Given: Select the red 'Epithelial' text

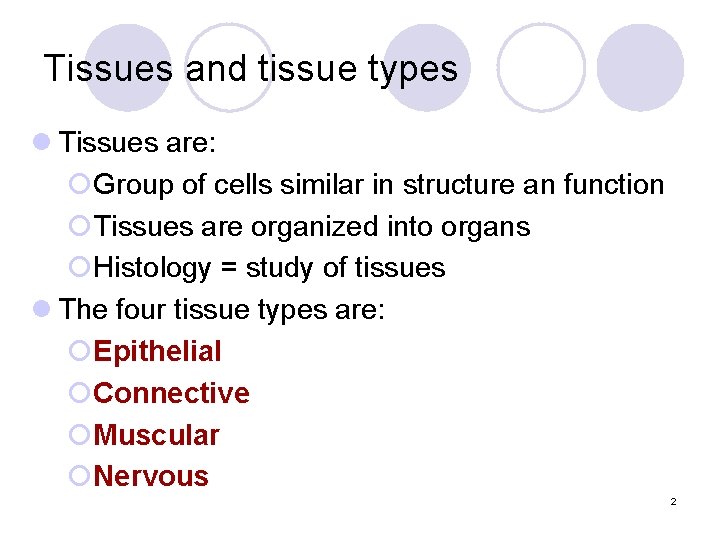Looking at the screenshot, I should pos(157,351).
